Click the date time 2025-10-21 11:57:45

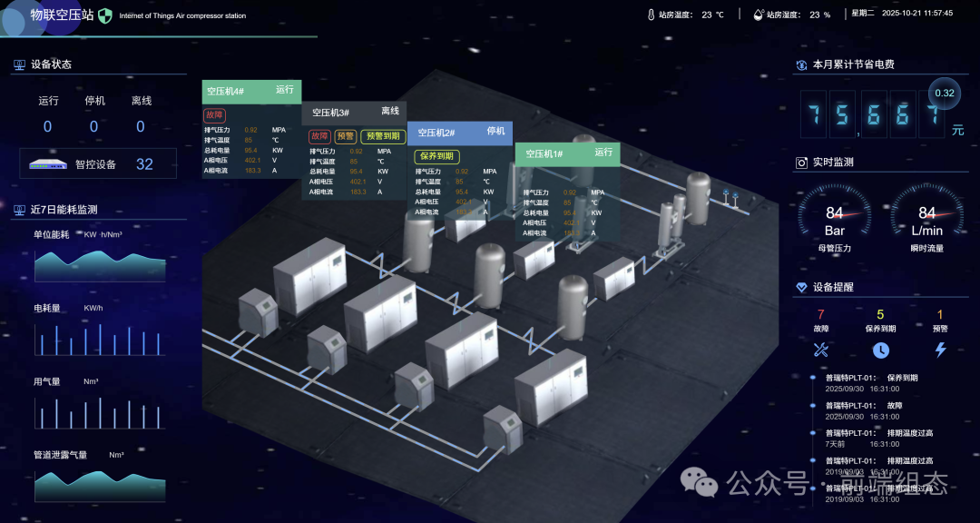tap(916, 13)
